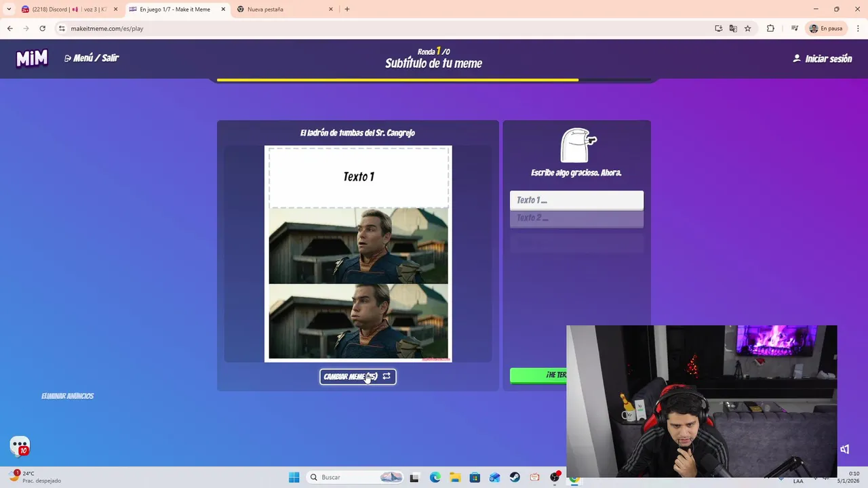Go back in browser
Viewport: 868px width, 488px height.
9,28
